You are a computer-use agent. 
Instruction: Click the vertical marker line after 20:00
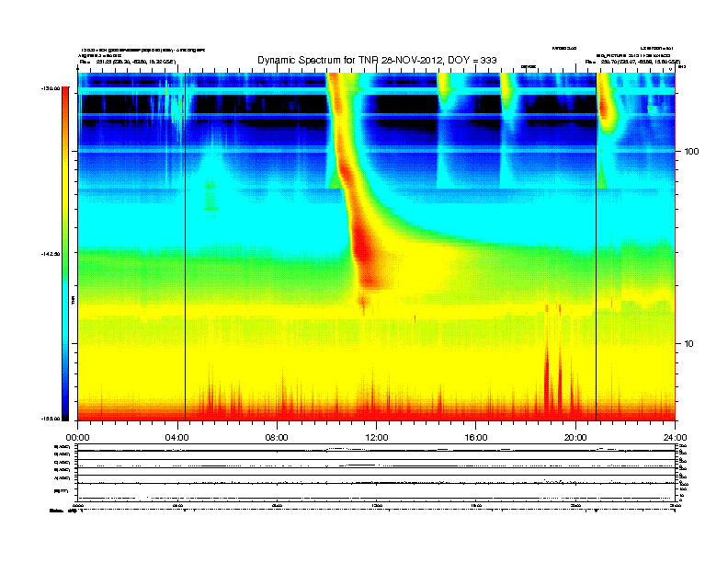click(x=597, y=247)
